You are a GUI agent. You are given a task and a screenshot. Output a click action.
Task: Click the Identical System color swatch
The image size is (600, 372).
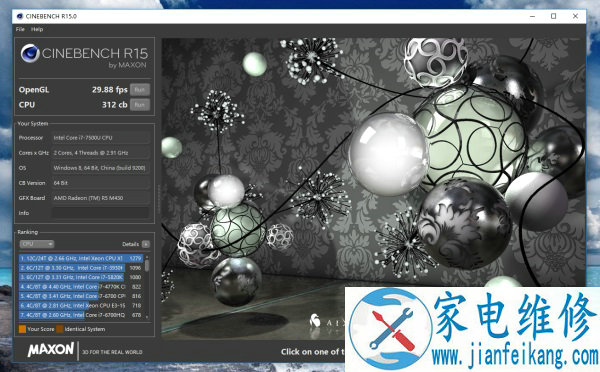[x=60, y=329]
